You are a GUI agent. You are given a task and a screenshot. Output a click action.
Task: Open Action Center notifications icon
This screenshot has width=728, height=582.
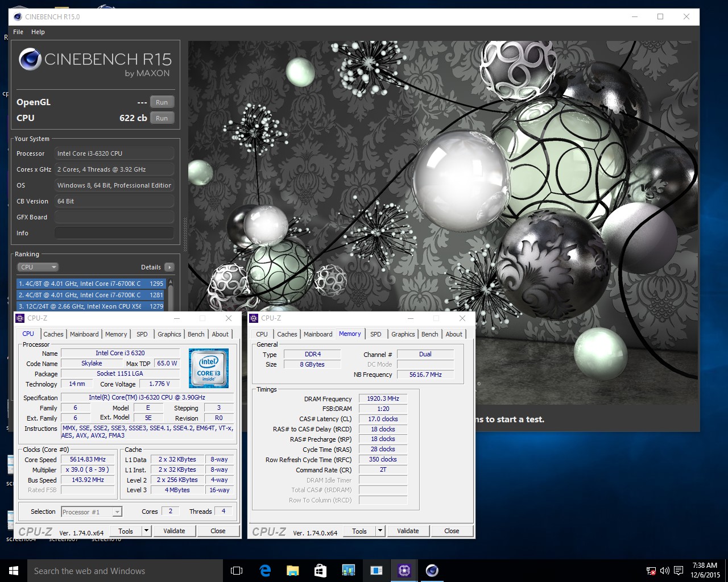click(x=679, y=571)
